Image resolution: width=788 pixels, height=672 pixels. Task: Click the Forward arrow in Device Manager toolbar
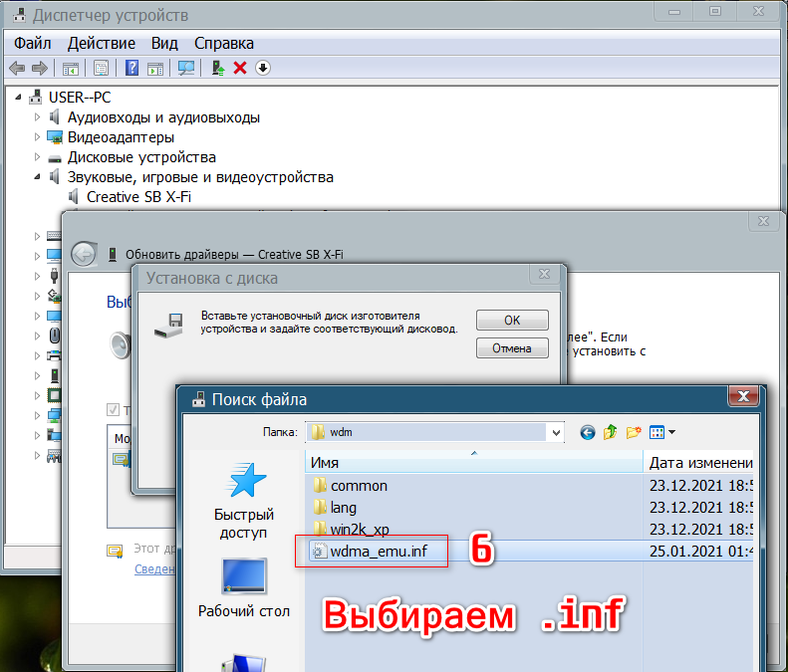[x=39, y=68]
